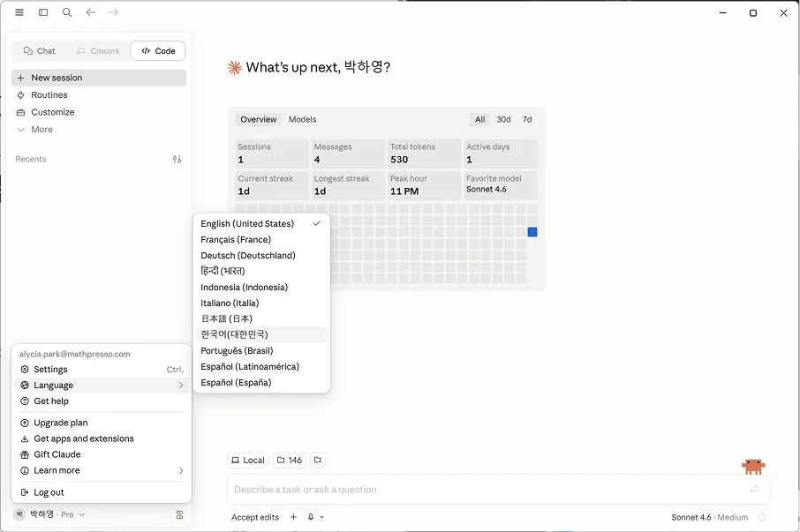Image resolution: width=800 pixels, height=532 pixels.
Task: Select Español (España) language
Action: 261,382
